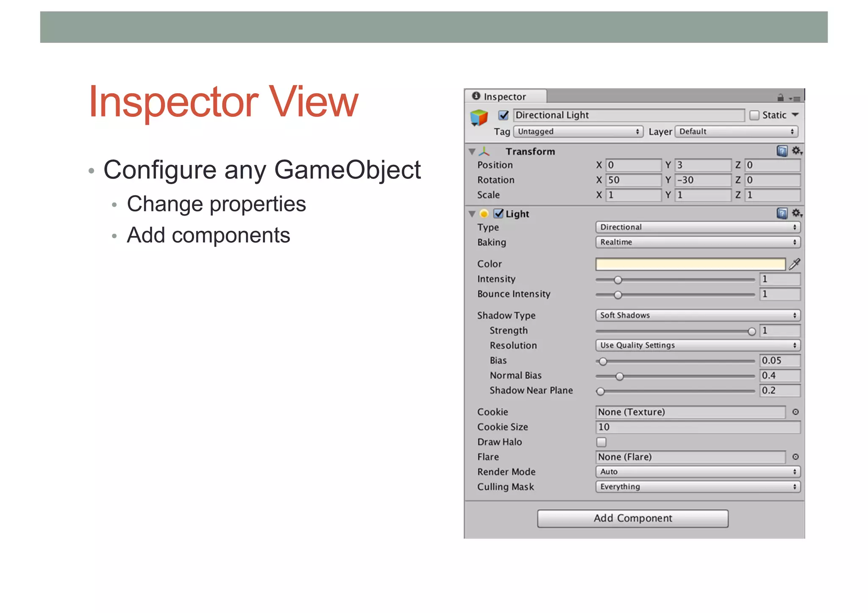Click the shadow Strength slider handle

[751, 331]
